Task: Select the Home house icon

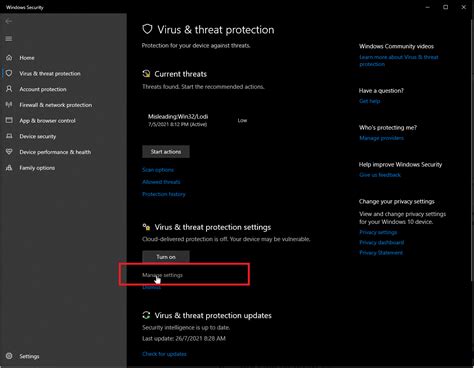Action: point(9,58)
